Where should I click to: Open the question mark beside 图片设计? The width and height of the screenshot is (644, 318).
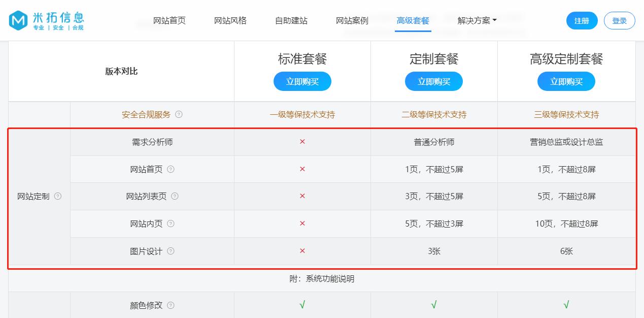pyautogui.click(x=171, y=251)
